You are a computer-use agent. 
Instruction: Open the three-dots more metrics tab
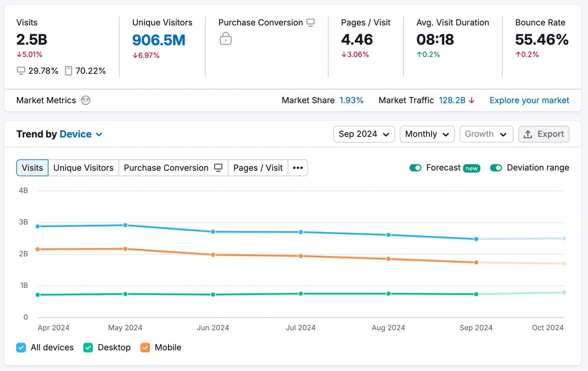[298, 168]
